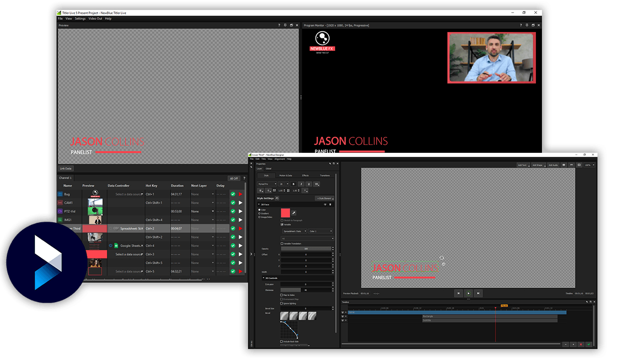Expand the Color 1 variable dropdown
The image size is (630, 364).
coord(320,231)
